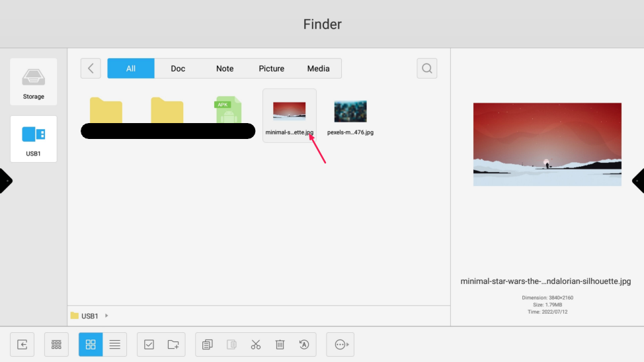644x362 pixels.
Task: Create a new folder
Action: (x=173, y=344)
